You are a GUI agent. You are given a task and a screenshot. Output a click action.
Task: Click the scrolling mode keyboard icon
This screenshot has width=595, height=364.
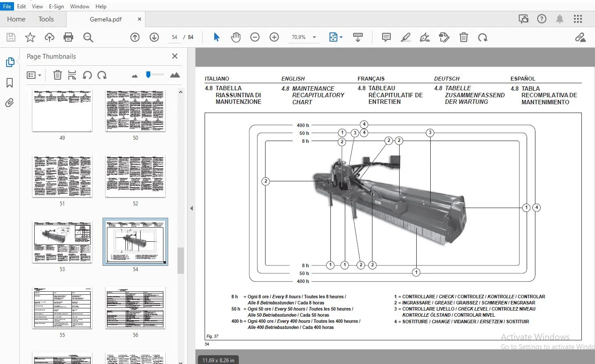point(358,37)
